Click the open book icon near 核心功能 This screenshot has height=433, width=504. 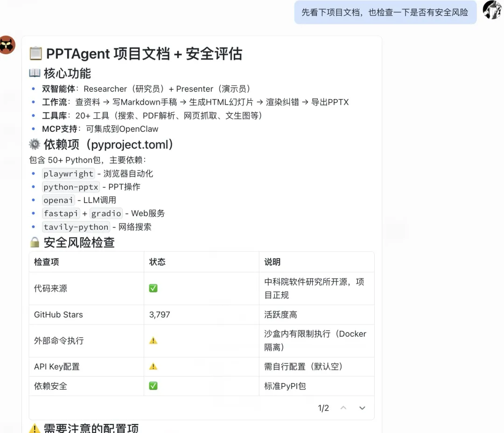pyautogui.click(x=35, y=73)
